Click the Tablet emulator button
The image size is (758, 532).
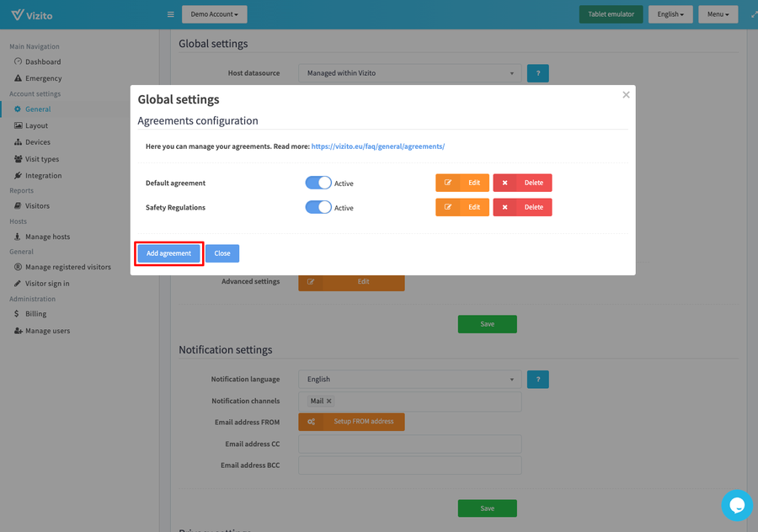tap(611, 14)
